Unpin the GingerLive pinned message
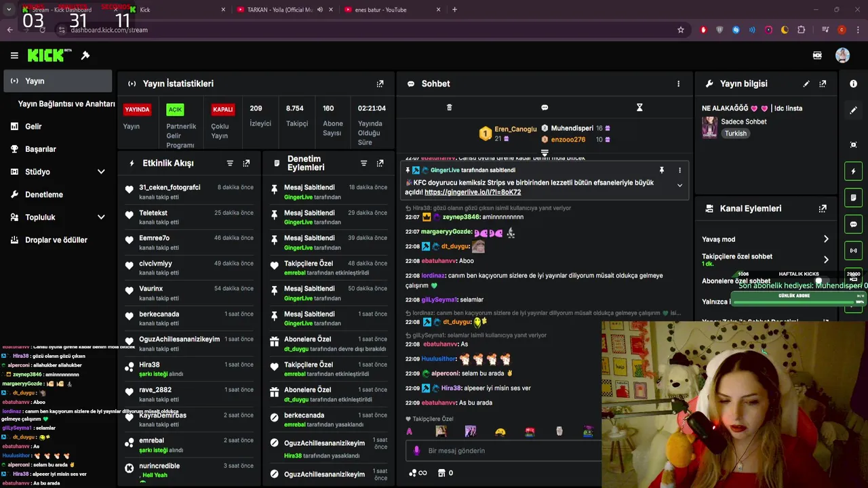The height and width of the screenshot is (488, 868). tap(661, 170)
